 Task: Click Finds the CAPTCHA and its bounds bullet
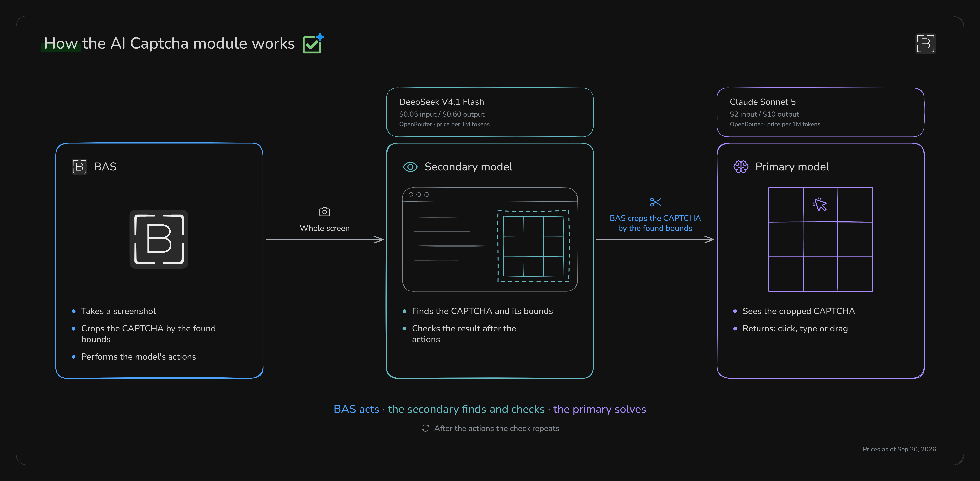(482, 311)
